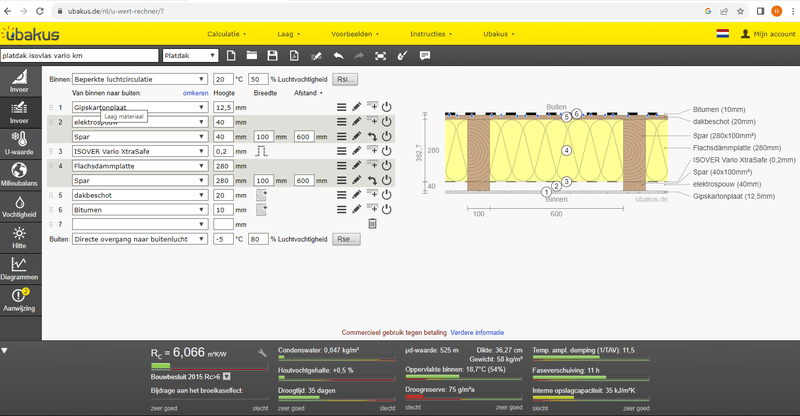
Task: Open Diagrammen chart view
Action: point(19,268)
